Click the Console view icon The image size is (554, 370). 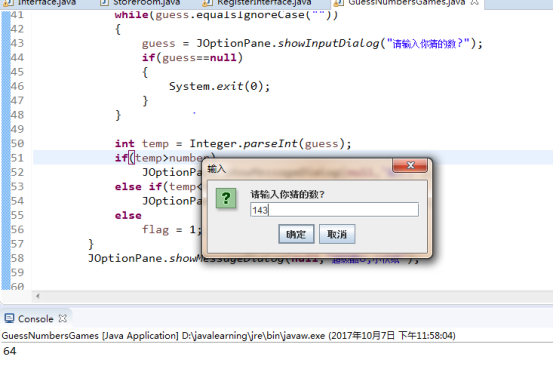(x=9, y=318)
